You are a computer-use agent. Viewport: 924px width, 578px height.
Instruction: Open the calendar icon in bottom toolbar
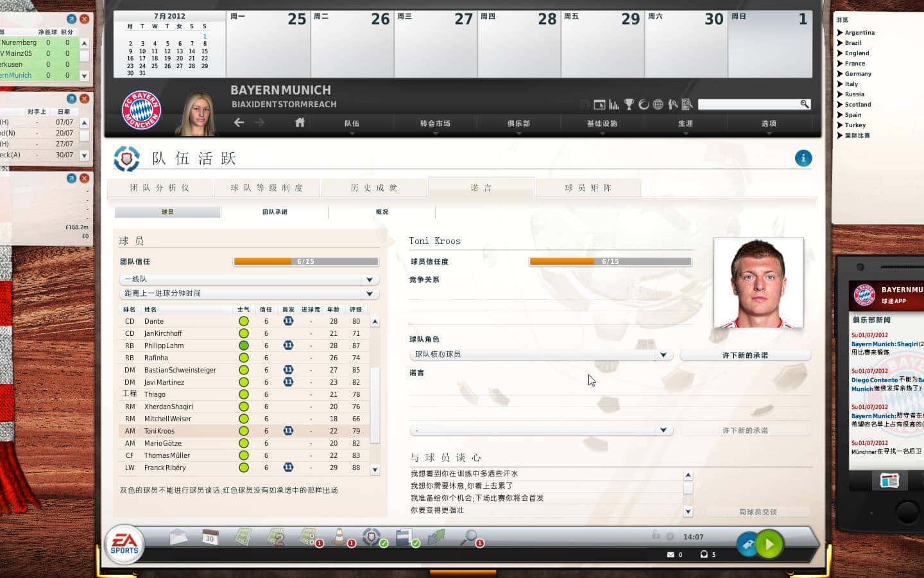(210, 538)
